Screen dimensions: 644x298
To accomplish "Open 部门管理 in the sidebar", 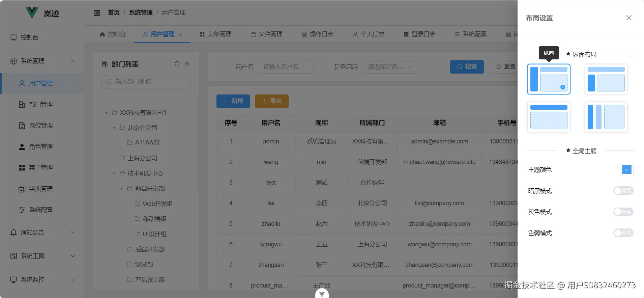I will coord(41,105).
